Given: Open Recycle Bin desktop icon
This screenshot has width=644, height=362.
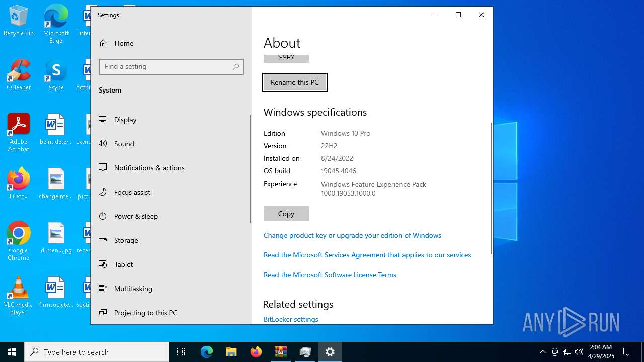Looking at the screenshot, I should (19, 21).
